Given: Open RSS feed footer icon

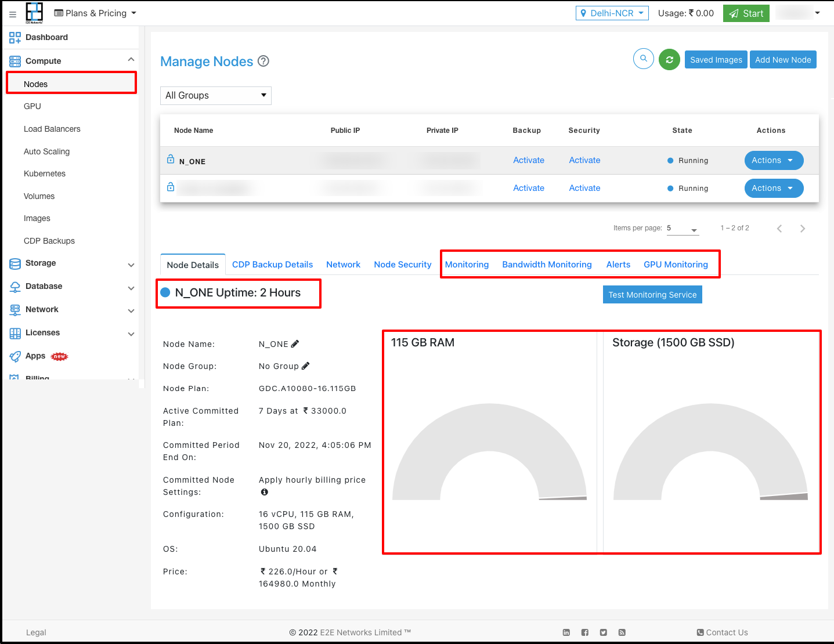Looking at the screenshot, I should pos(622,632).
